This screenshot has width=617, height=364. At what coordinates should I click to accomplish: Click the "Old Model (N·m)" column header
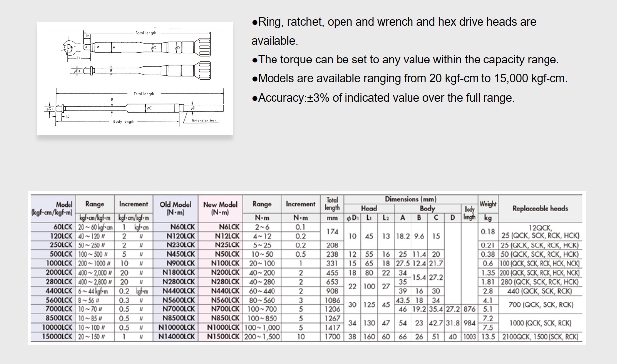point(175,208)
